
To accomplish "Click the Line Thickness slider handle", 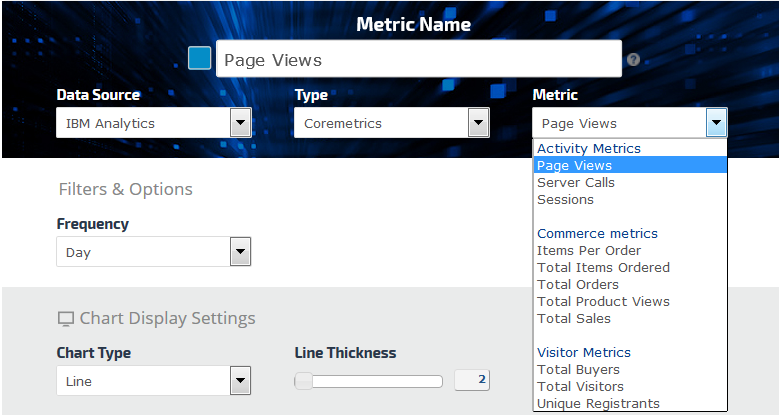I will (304, 381).
